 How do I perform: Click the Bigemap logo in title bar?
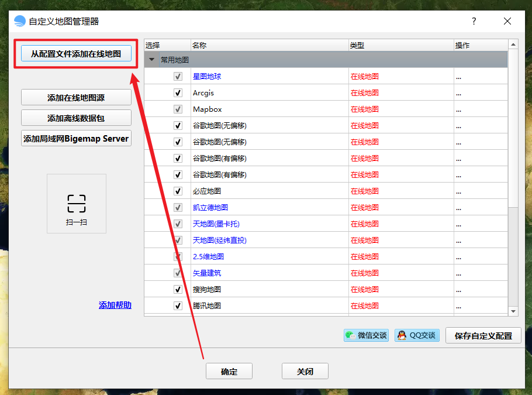coord(20,21)
